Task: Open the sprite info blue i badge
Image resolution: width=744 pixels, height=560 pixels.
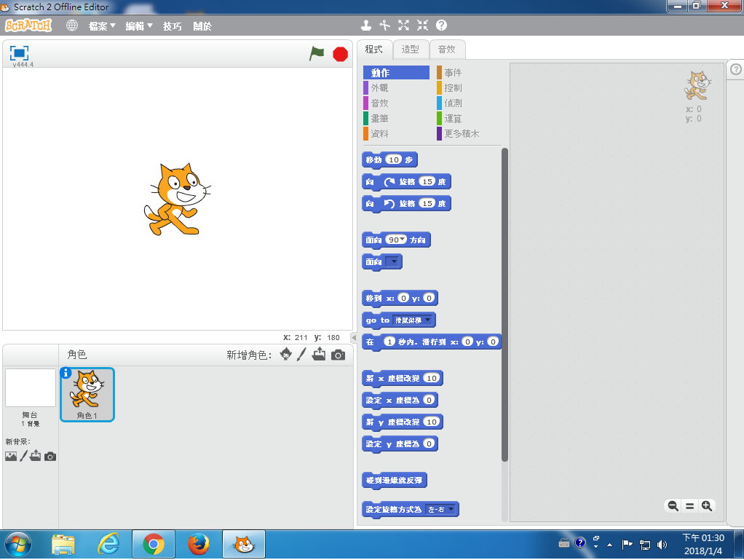Action: [66, 373]
